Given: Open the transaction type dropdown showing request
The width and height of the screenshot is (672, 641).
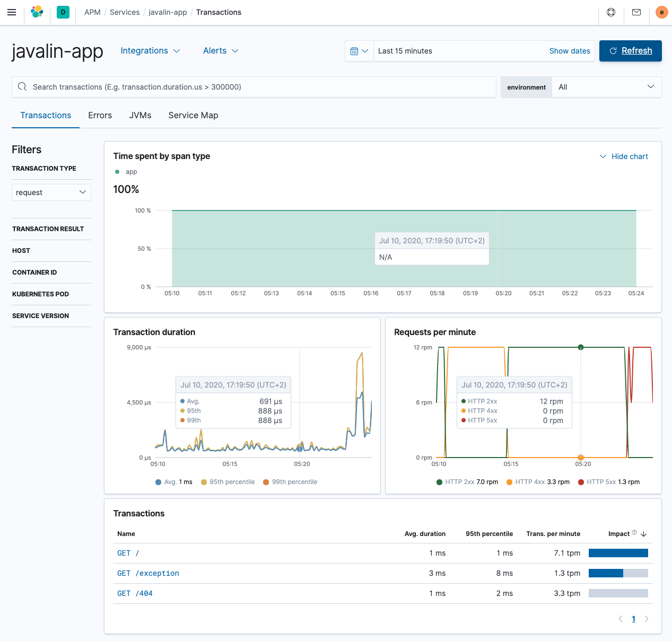Looking at the screenshot, I should tap(51, 192).
